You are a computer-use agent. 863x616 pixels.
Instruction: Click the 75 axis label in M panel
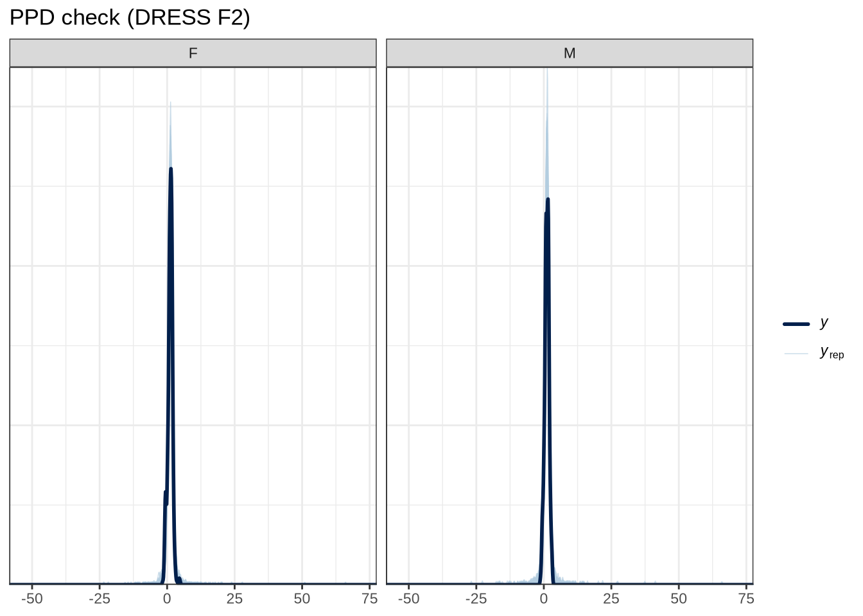click(x=746, y=599)
